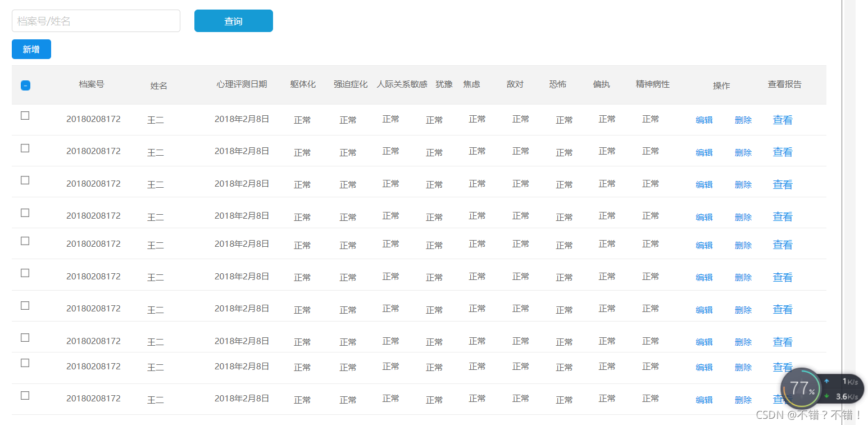Open 查看 report link in the fifth row
868x425 pixels.
click(x=783, y=245)
